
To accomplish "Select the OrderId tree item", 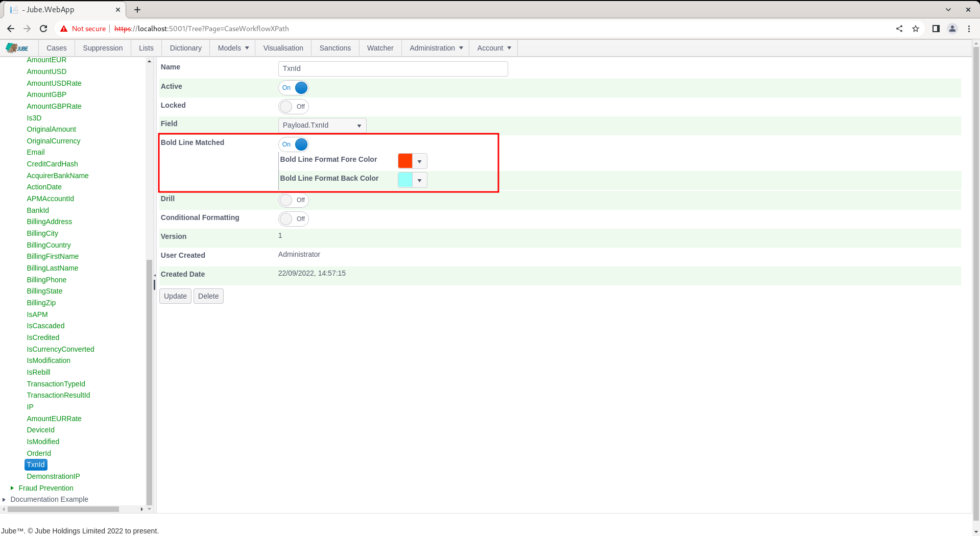I will 39,453.
